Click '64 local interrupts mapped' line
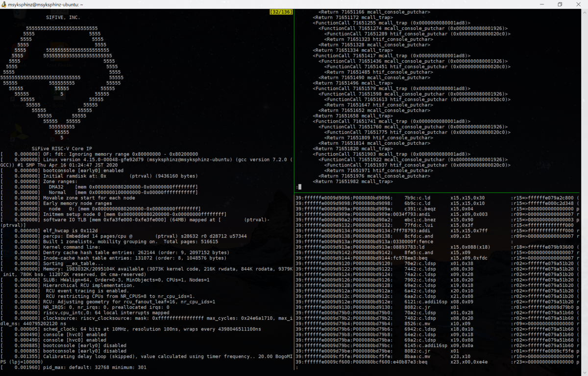Screen dimensions: 588x376 pos(85,313)
